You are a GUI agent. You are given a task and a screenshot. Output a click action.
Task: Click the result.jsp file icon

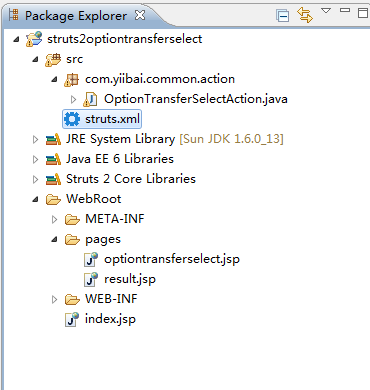click(x=91, y=279)
